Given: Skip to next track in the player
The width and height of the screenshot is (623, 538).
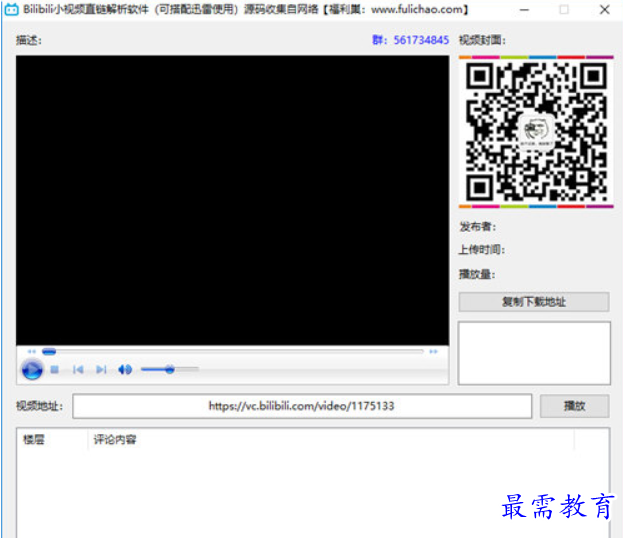Looking at the screenshot, I should click(x=101, y=370).
